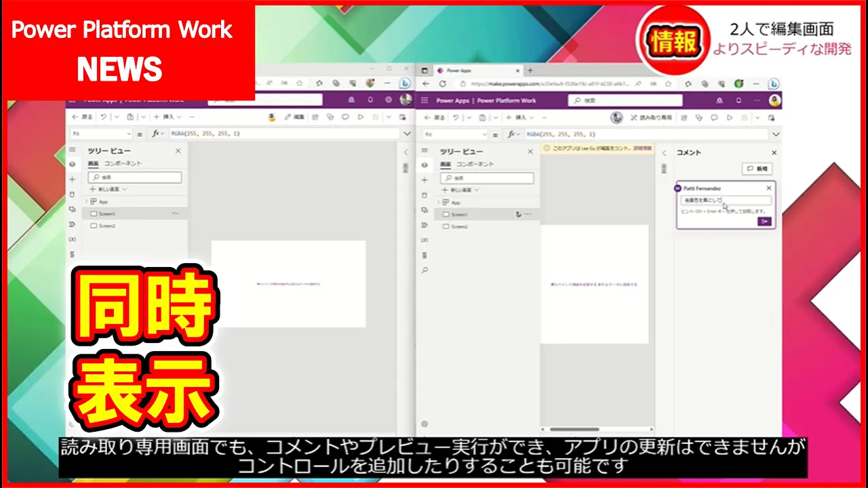This screenshot has width=868, height=488.
Task: Switch to コンポーネント tab in read-only window
Action: point(475,164)
